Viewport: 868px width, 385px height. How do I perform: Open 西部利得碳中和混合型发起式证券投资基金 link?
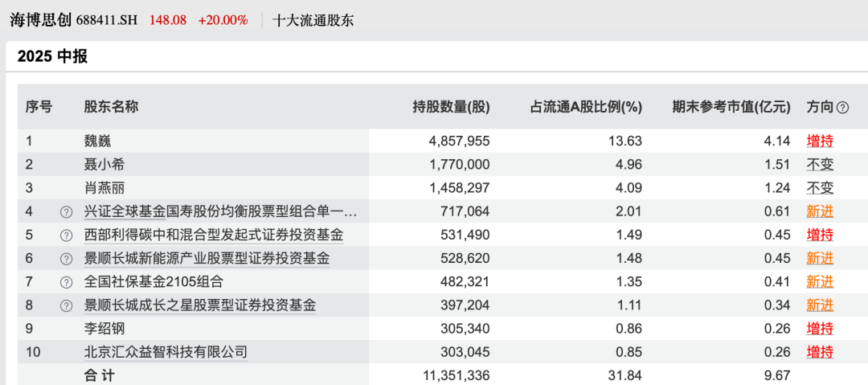coord(214,235)
